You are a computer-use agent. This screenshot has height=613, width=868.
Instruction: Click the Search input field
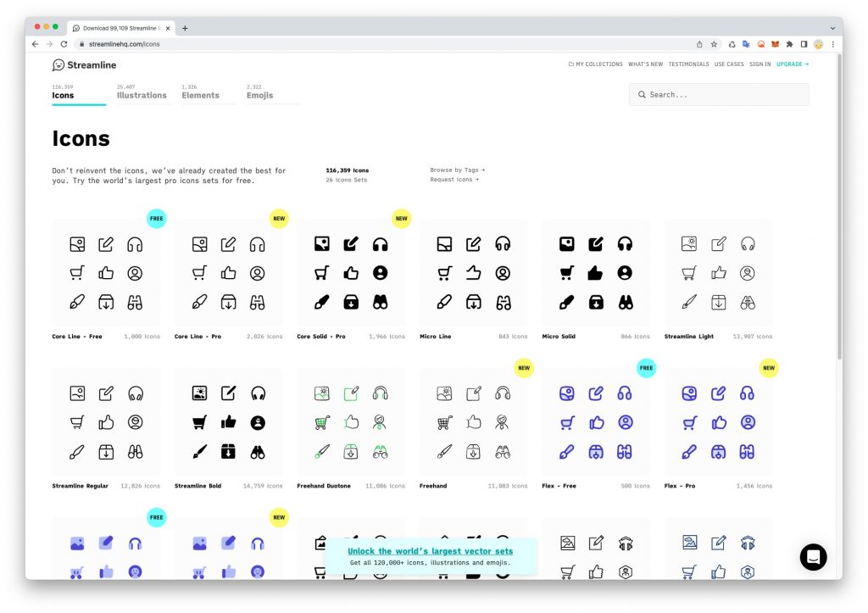[x=719, y=95]
